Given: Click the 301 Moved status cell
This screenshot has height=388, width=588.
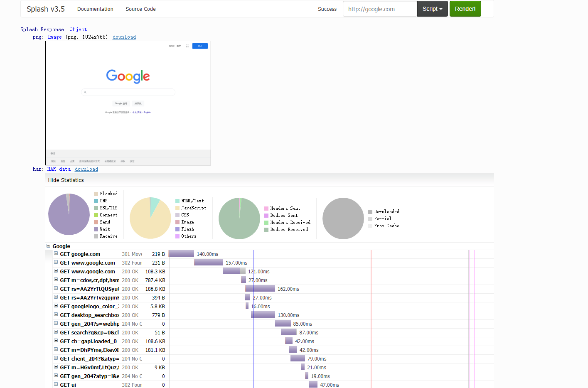Looking at the screenshot, I should 132,254.
